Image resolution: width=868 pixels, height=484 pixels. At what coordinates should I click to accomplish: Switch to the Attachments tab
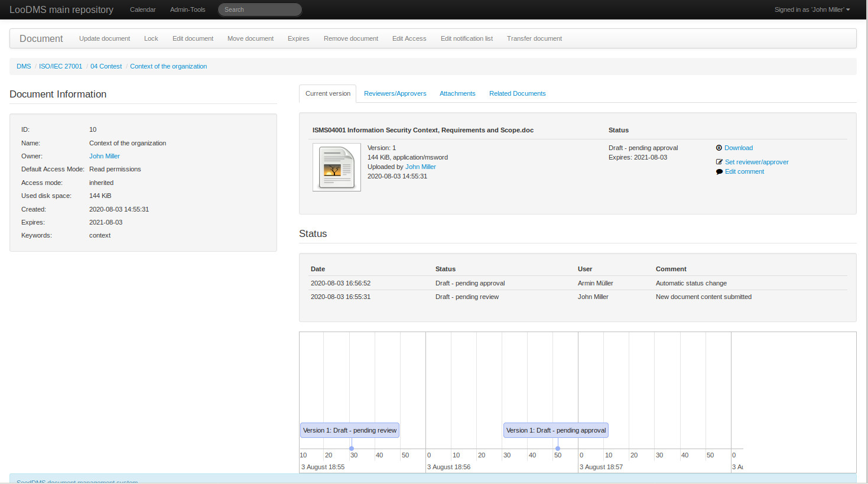click(x=457, y=93)
